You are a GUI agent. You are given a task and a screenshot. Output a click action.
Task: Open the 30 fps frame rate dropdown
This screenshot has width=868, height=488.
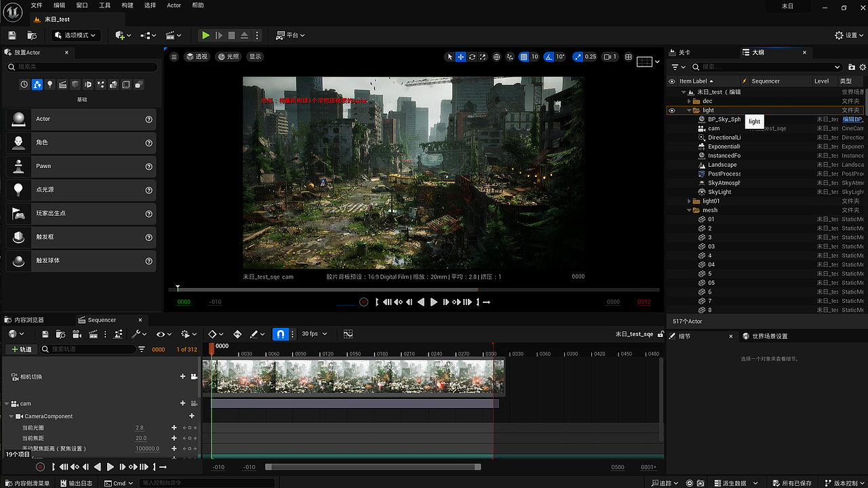tap(314, 334)
